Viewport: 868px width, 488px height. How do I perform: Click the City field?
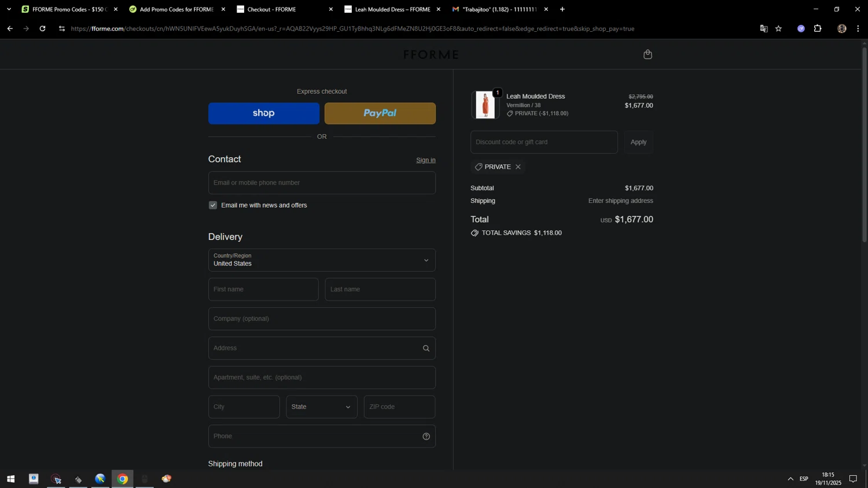pos(244,407)
